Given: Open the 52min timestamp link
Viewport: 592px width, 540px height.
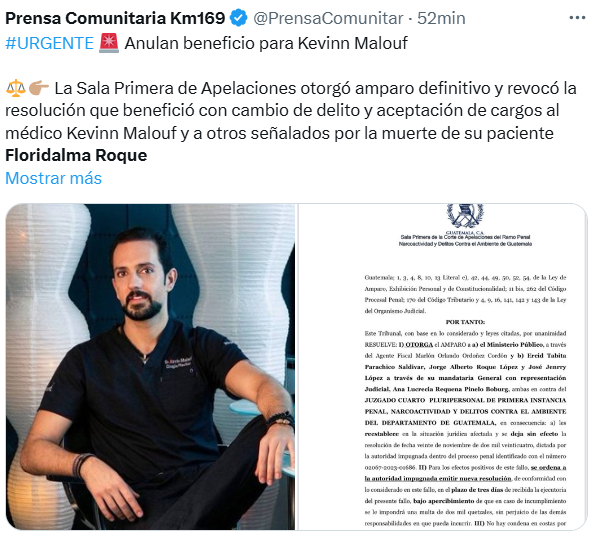Looking at the screenshot, I should pos(441,18).
